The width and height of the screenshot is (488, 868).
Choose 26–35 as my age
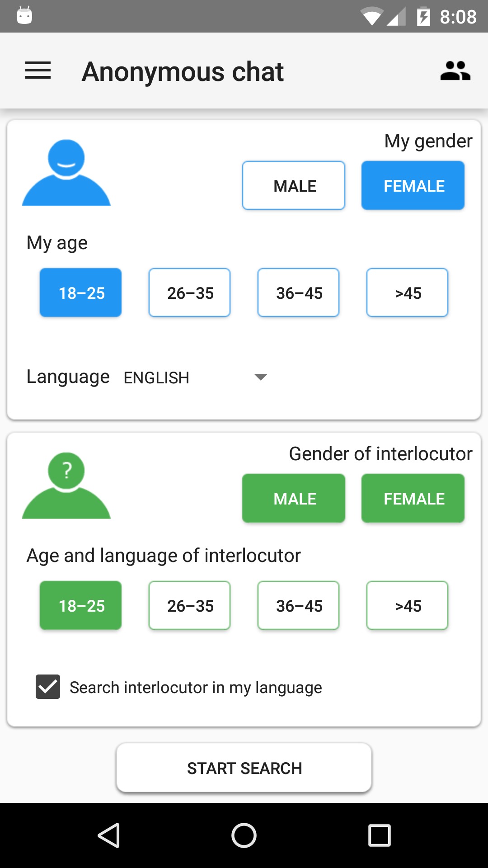click(190, 292)
